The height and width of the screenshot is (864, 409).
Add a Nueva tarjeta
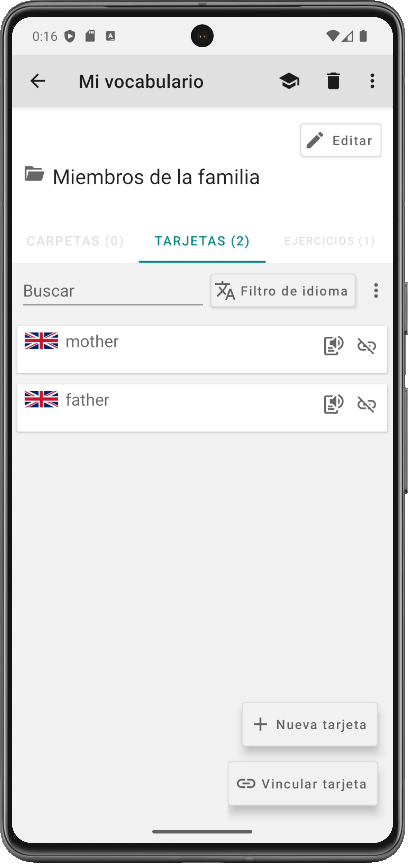point(310,724)
